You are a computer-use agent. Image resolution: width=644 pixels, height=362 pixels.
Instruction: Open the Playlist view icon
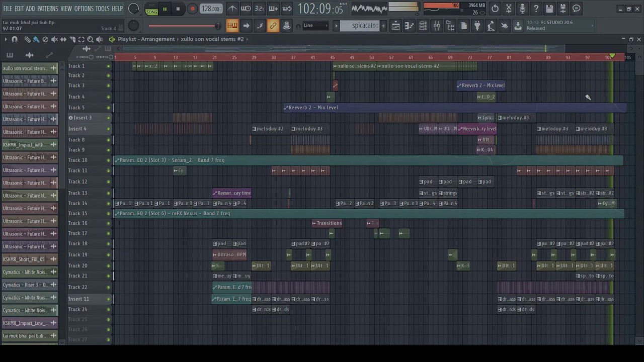(396, 26)
